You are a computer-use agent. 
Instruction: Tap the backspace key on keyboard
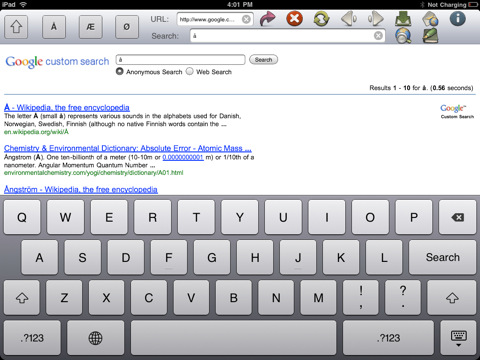tap(457, 217)
